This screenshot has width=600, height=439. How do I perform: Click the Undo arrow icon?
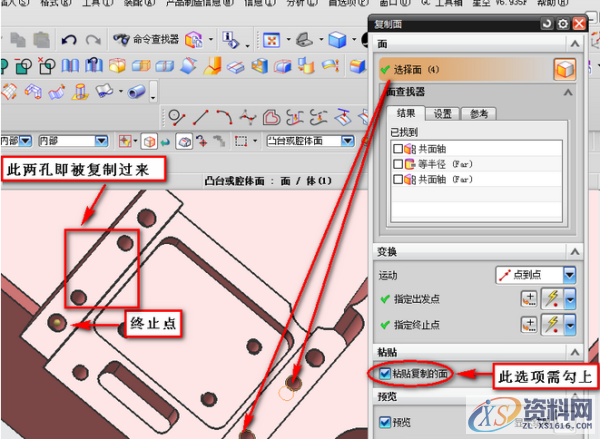pyautogui.click(x=69, y=40)
